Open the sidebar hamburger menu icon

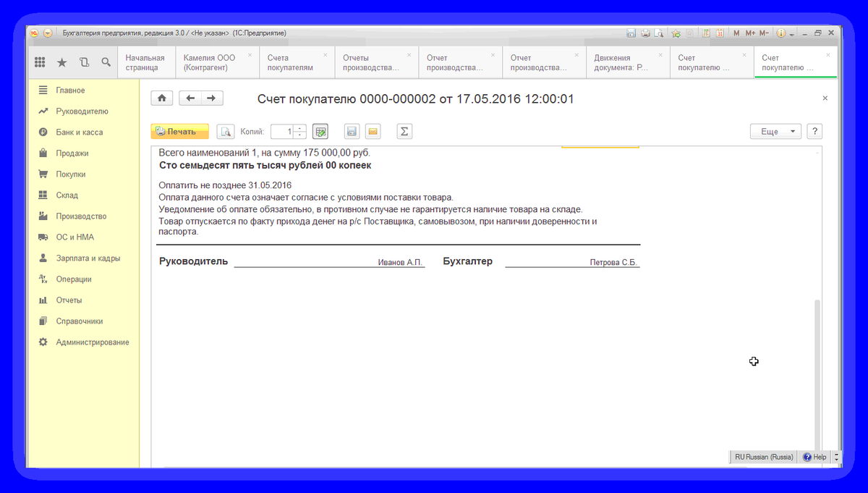(x=43, y=90)
